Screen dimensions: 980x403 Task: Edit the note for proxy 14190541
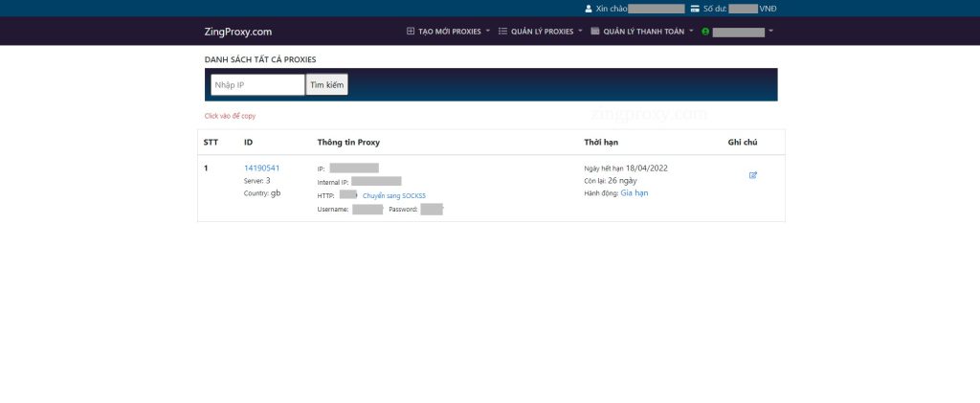coord(752,175)
